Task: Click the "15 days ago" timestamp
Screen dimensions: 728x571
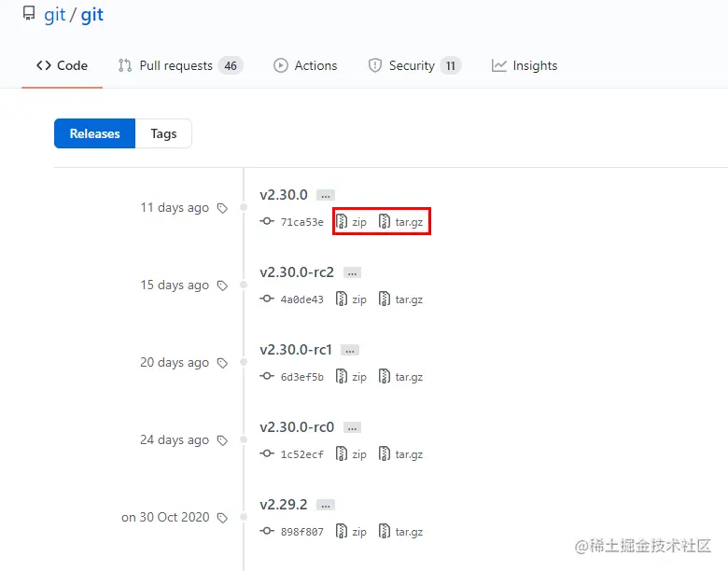Action: 175,285
